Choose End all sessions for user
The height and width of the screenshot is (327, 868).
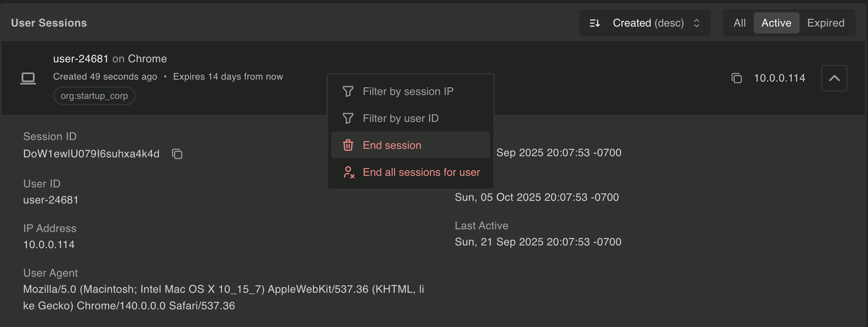(x=421, y=172)
